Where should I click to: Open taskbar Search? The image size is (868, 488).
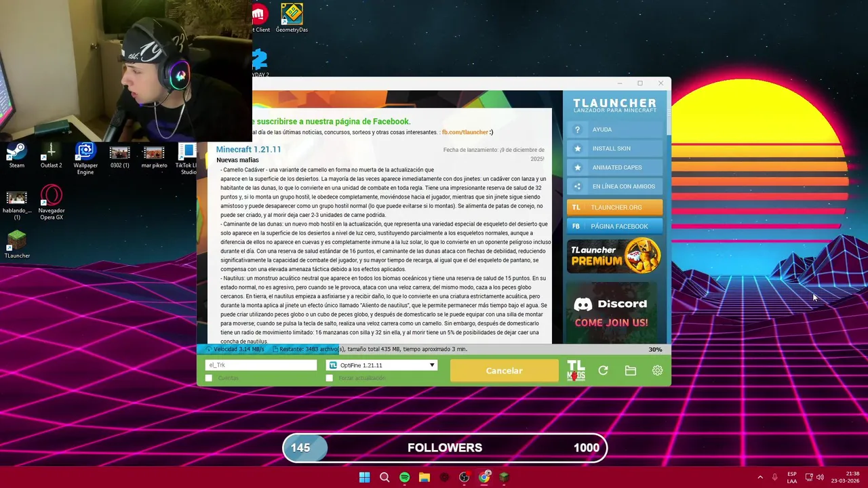click(384, 477)
